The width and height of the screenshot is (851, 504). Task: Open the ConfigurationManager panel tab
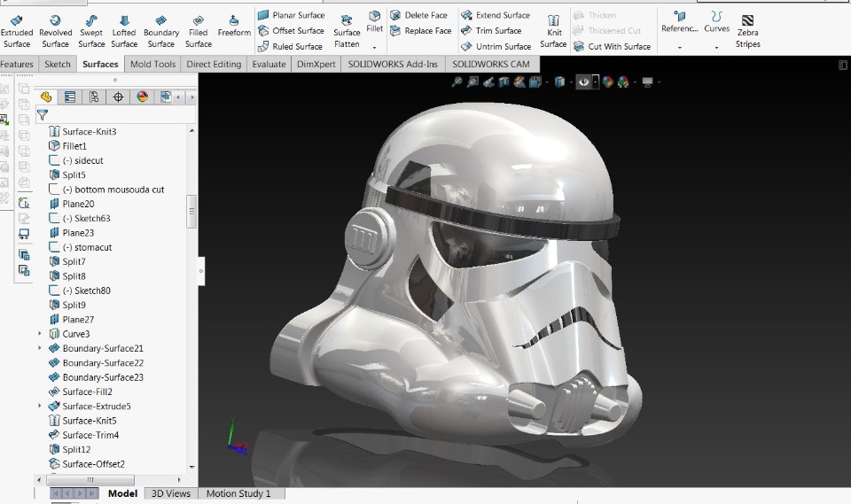94,97
